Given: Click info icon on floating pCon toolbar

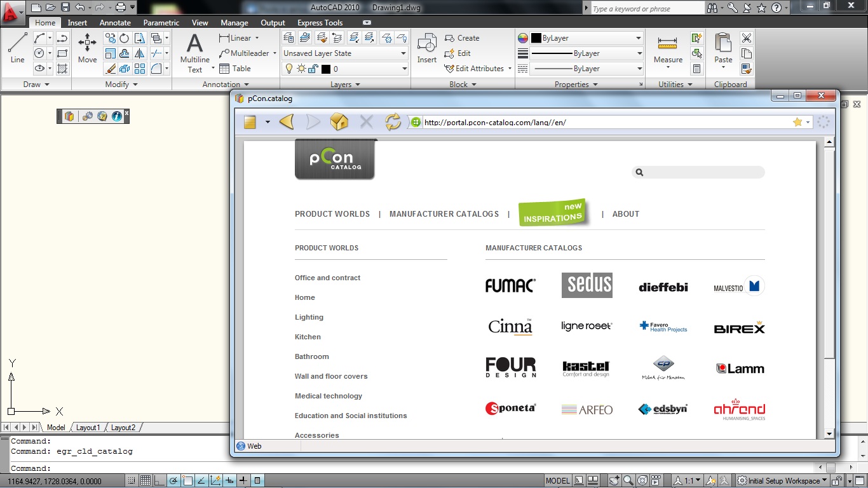Looking at the screenshot, I should click(x=116, y=116).
